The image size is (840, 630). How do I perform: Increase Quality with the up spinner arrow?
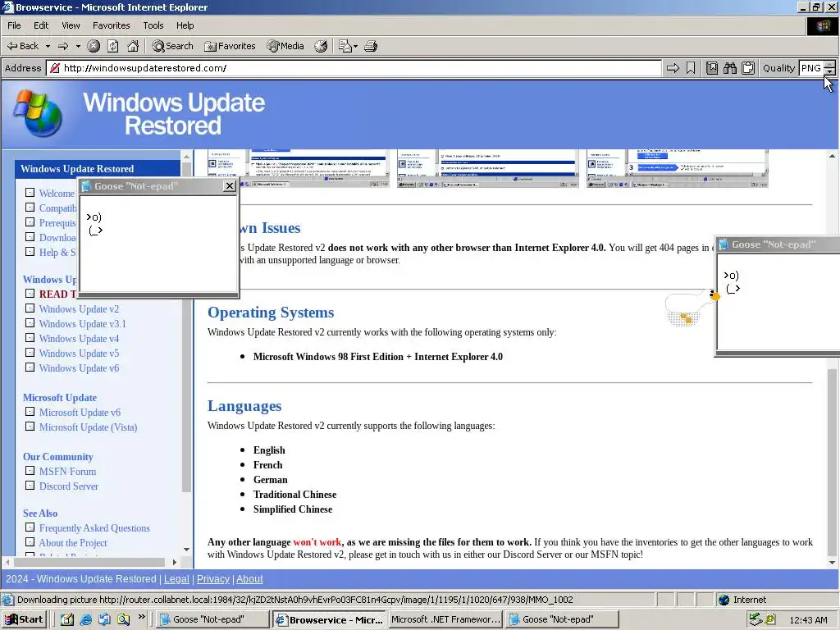(x=830, y=64)
